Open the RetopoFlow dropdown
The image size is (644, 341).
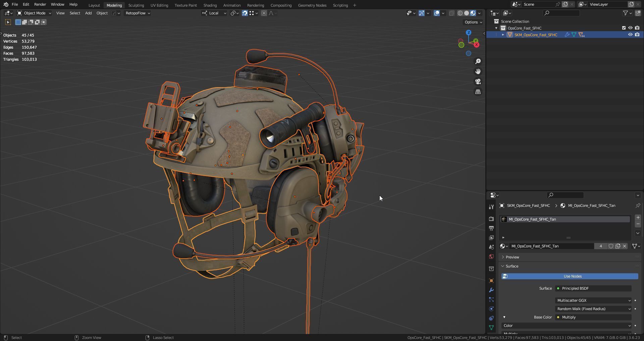[x=138, y=13]
